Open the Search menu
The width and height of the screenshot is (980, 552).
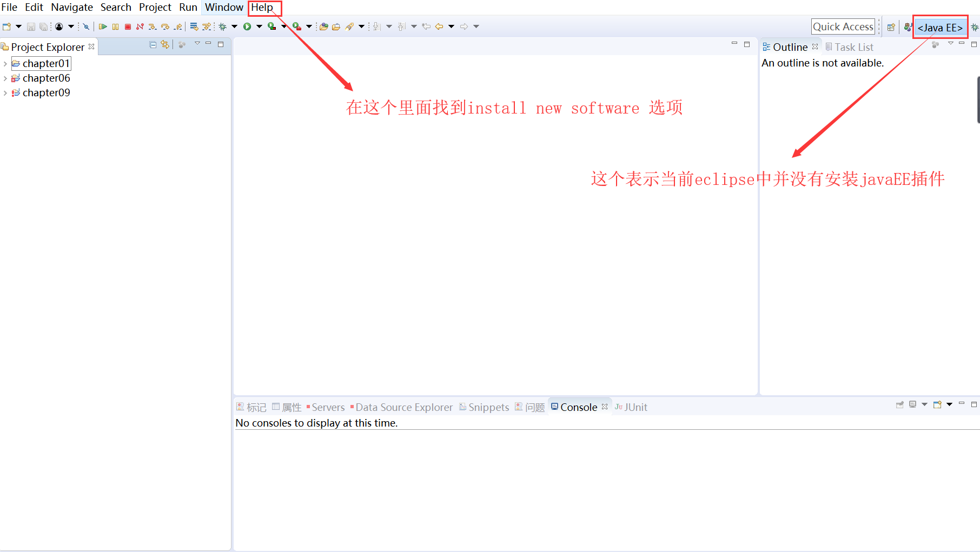116,7
